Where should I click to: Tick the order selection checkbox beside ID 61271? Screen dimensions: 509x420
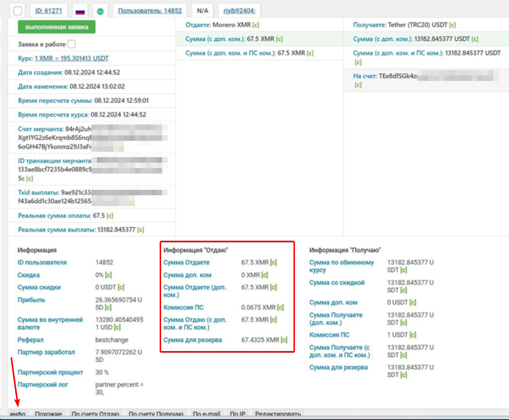[17, 11]
